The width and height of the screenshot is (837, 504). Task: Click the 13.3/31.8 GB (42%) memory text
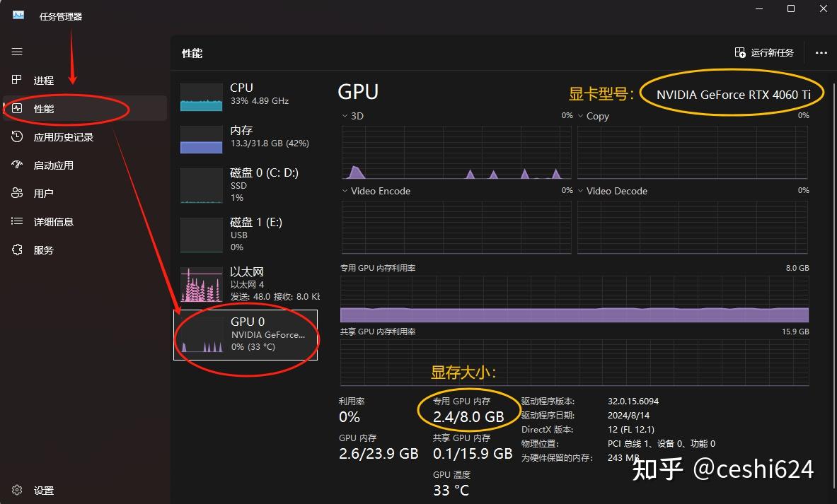tap(270, 143)
